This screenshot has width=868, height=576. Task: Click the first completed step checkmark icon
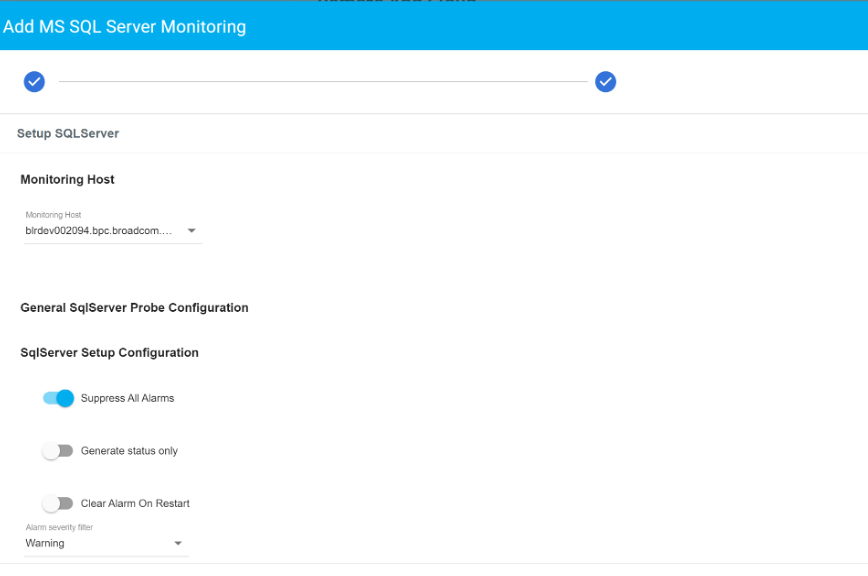tap(34, 82)
